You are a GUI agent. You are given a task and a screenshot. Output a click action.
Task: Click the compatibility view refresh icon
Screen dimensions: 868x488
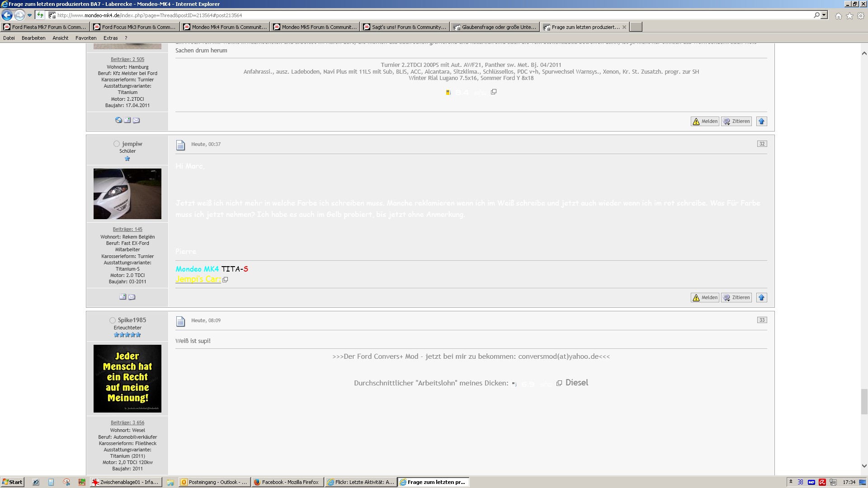point(40,15)
